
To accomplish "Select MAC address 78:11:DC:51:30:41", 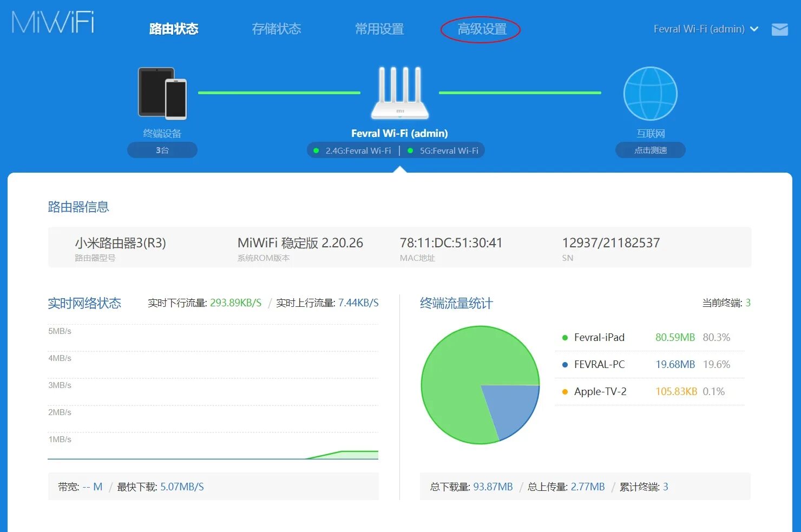I will [x=451, y=243].
